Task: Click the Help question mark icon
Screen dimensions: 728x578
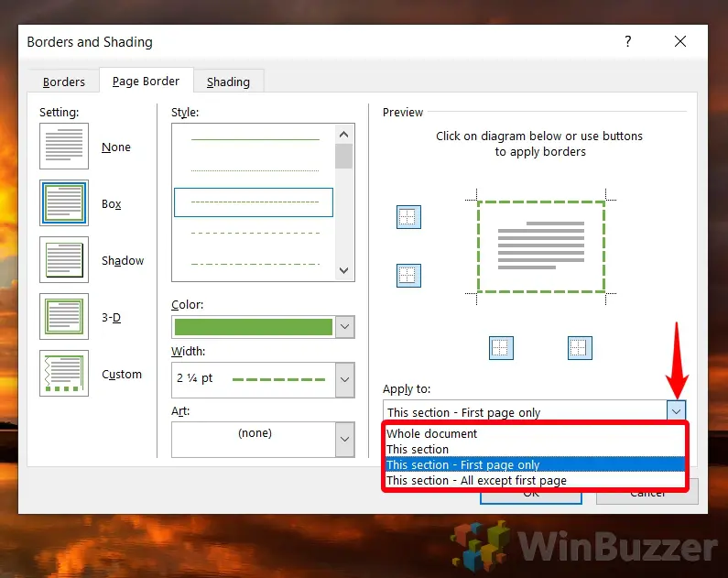Action: click(628, 42)
